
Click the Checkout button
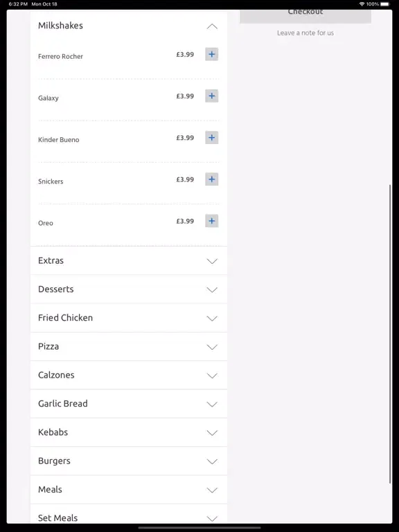click(305, 17)
